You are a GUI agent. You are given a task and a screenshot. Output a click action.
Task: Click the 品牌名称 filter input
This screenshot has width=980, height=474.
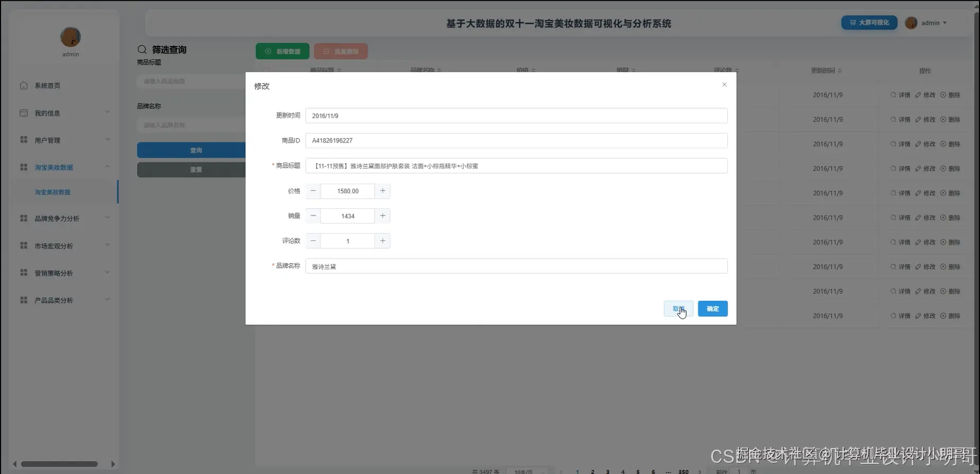pos(191,125)
